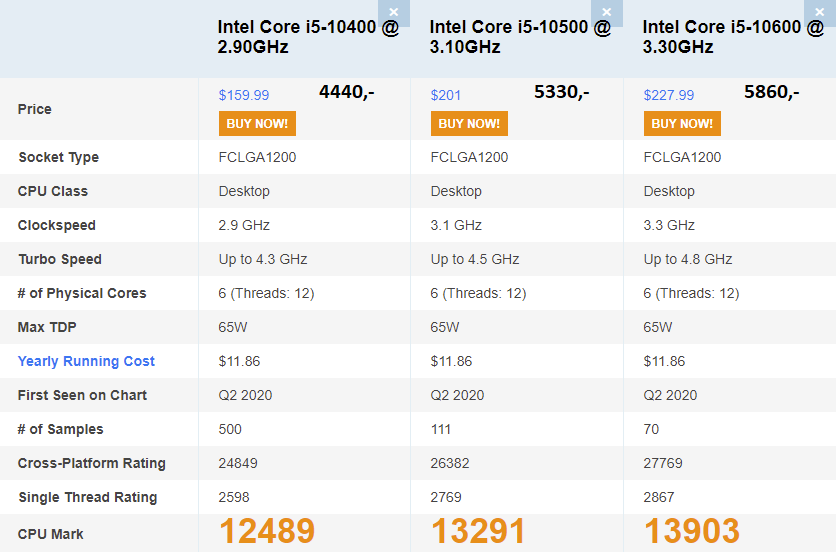836x552 pixels.
Task: Close the i5-10500 comparison column
Action: tap(606, 12)
